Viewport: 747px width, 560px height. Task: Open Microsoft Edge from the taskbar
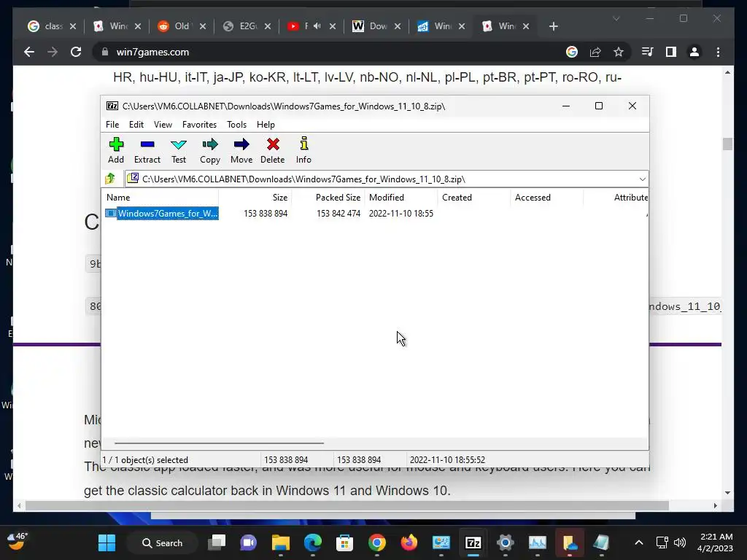pyautogui.click(x=312, y=542)
